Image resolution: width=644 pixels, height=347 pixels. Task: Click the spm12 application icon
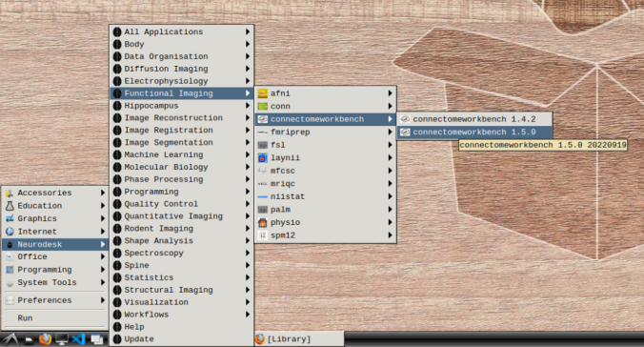tap(262, 235)
